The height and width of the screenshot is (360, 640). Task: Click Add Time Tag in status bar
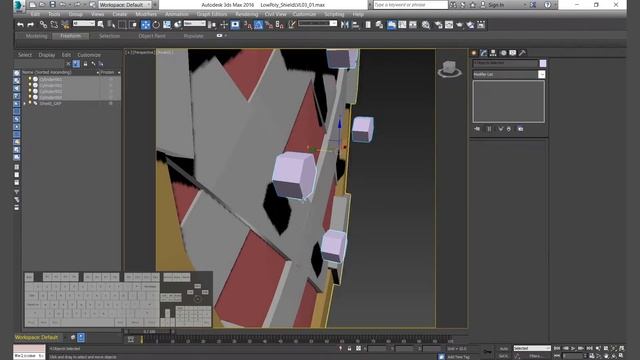click(x=458, y=357)
